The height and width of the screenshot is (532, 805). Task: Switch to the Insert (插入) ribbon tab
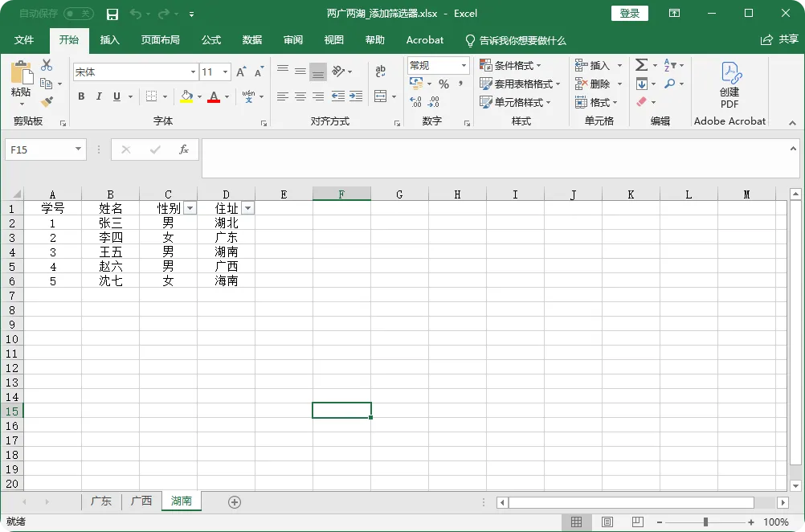109,40
